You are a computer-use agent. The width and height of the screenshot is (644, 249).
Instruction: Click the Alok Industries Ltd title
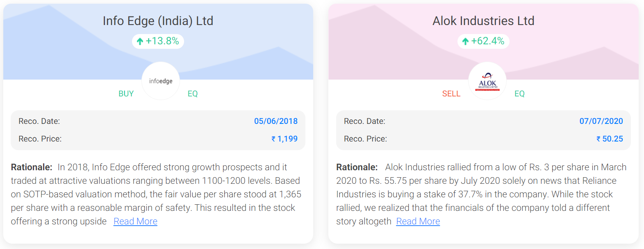point(483,21)
